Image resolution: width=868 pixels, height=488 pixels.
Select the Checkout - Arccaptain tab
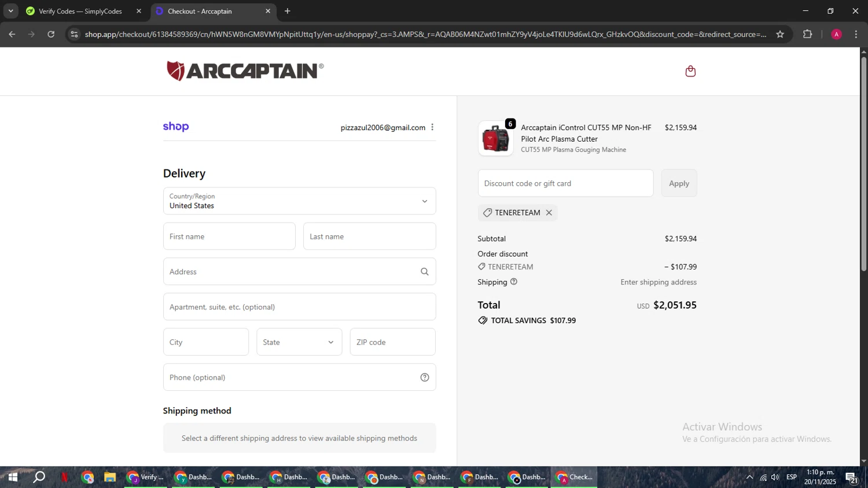tap(200, 11)
